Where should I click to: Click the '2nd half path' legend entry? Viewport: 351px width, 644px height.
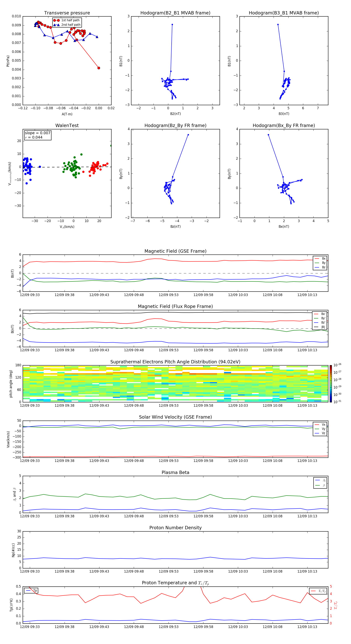click(x=67, y=25)
